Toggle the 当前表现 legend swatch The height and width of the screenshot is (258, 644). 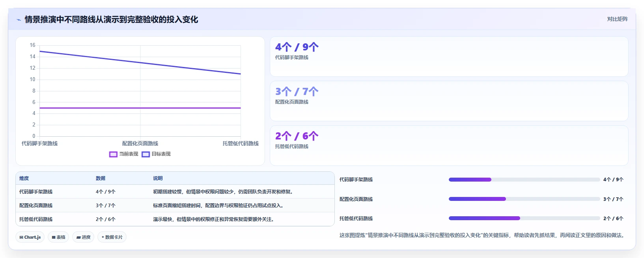(x=113, y=154)
